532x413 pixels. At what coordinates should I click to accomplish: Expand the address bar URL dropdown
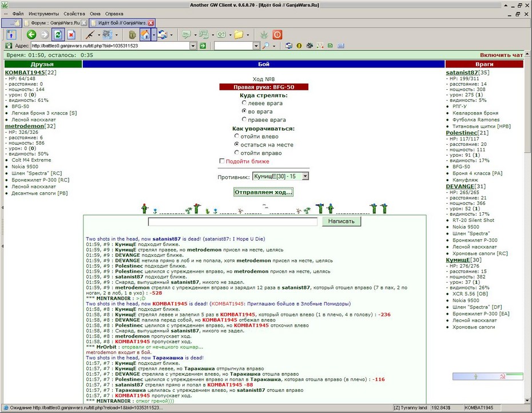[x=193, y=46]
